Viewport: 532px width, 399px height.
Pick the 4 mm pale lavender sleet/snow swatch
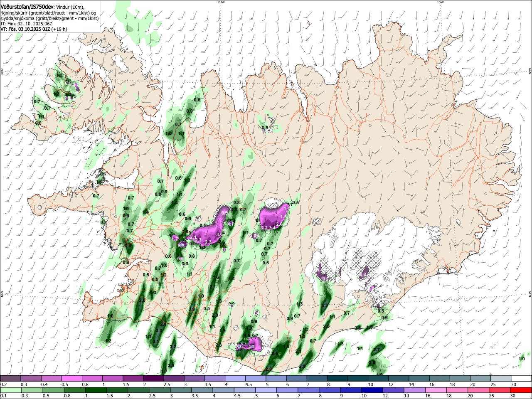(x=235, y=378)
